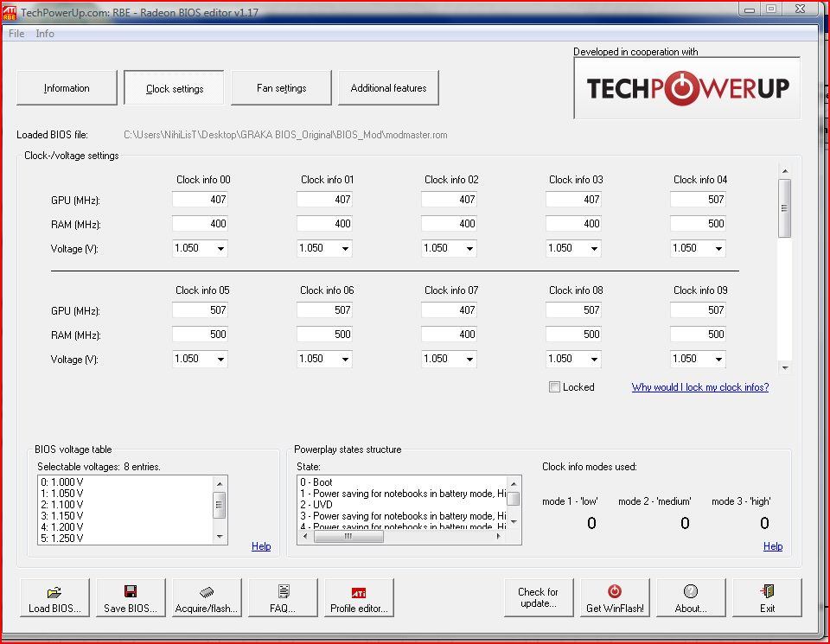Viewport: 830px width, 644px height.
Task: Click Powerplay states horizontal scroll-right arrow
Action: 498,536
